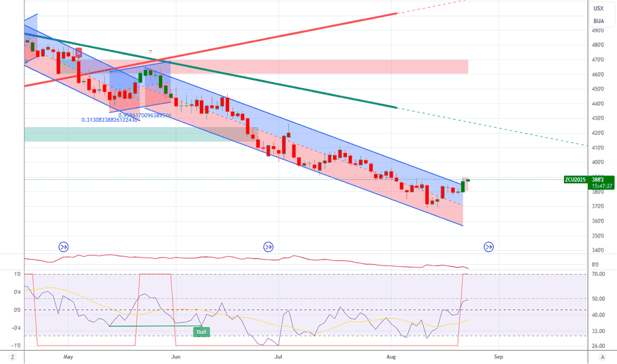Click the 26.00 RSI scale label
617x364 pixels.
point(598,346)
